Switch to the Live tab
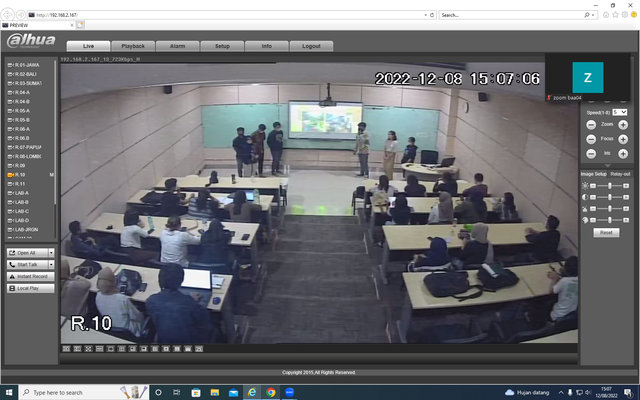 (x=88, y=46)
